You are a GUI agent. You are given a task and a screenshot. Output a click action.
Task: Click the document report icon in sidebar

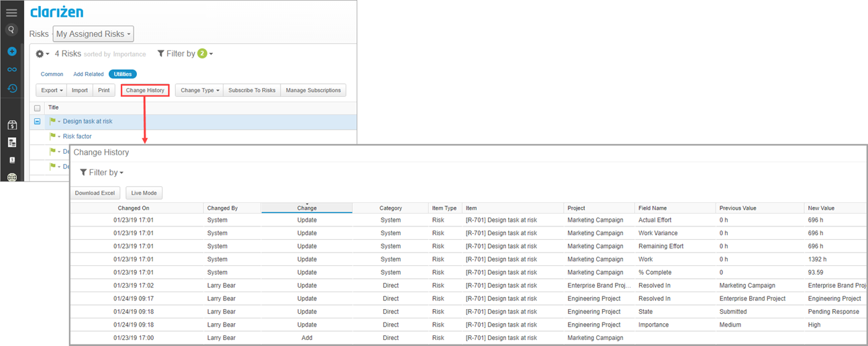pos(11,142)
